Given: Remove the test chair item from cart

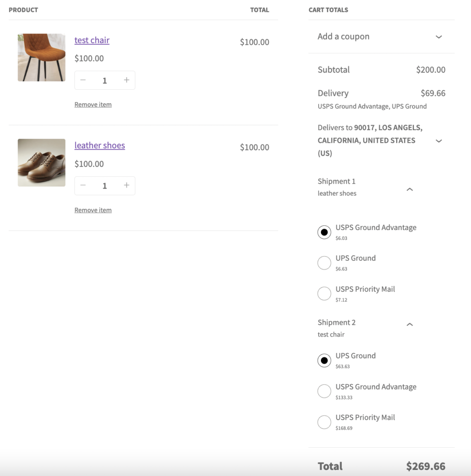Looking at the screenshot, I should pyautogui.click(x=93, y=105).
